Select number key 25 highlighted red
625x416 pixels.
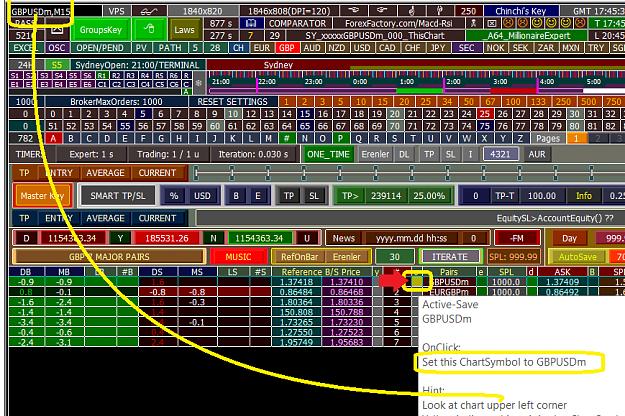[484, 114]
